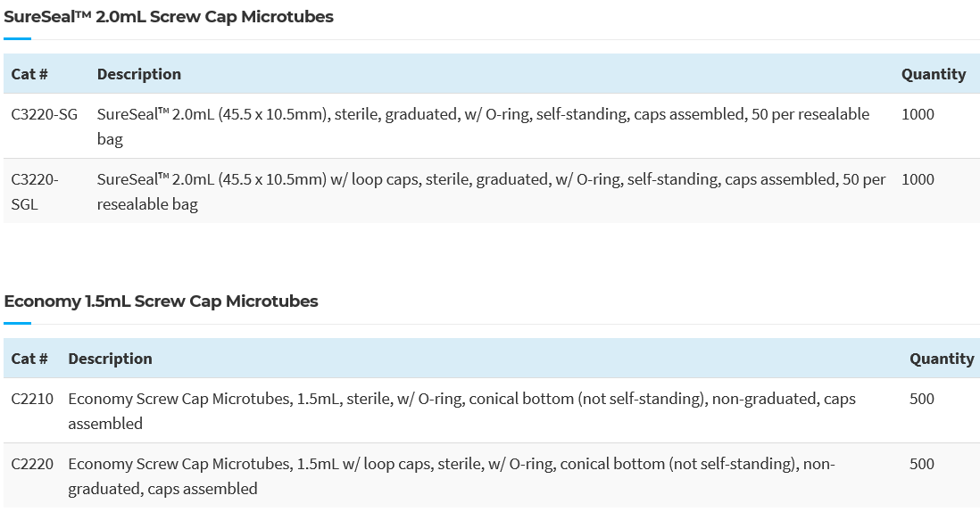Select catalog number C3220-SGL
Screen dimensions: 980x512
pyautogui.click(x=35, y=191)
